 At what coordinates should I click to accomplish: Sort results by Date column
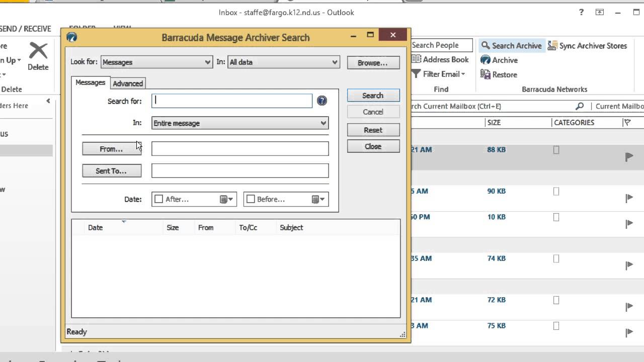[95, 228]
